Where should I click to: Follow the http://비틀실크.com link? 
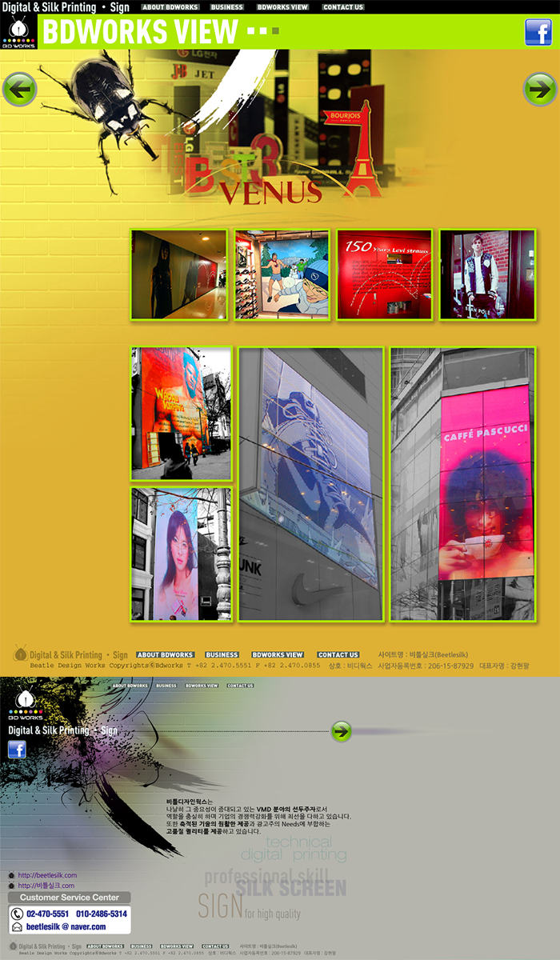pos(46,886)
